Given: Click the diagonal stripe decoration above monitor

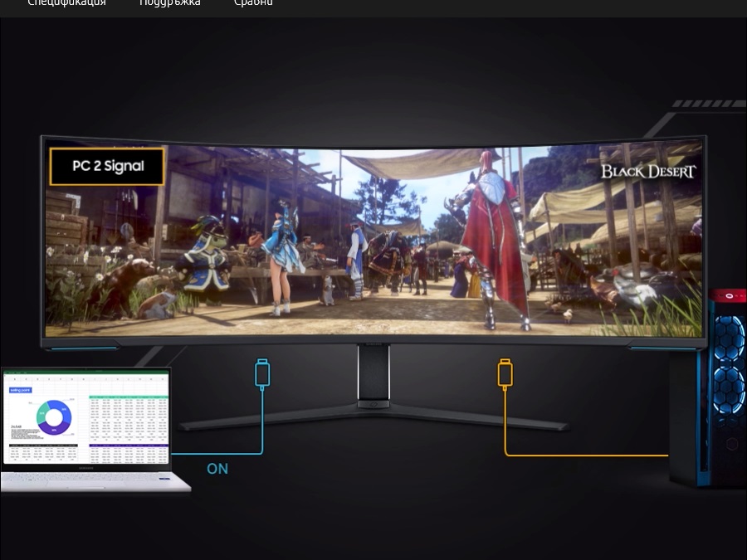Looking at the screenshot, I should [707, 104].
